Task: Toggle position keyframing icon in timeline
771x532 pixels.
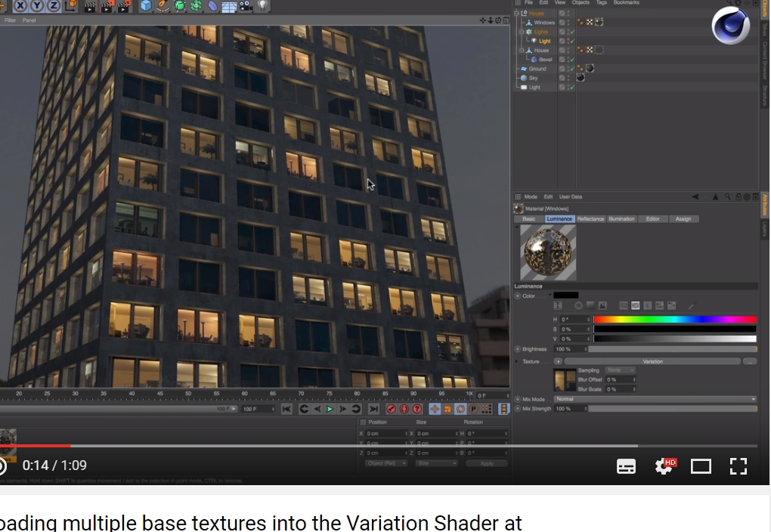Action: (435, 409)
